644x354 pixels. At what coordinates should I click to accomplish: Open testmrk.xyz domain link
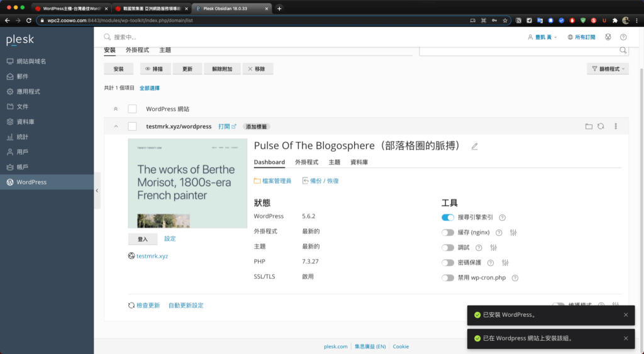point(152,256)
